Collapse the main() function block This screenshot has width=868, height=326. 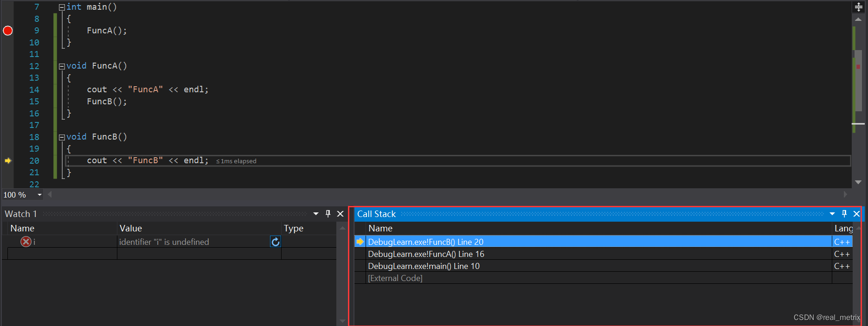[62, 7]
